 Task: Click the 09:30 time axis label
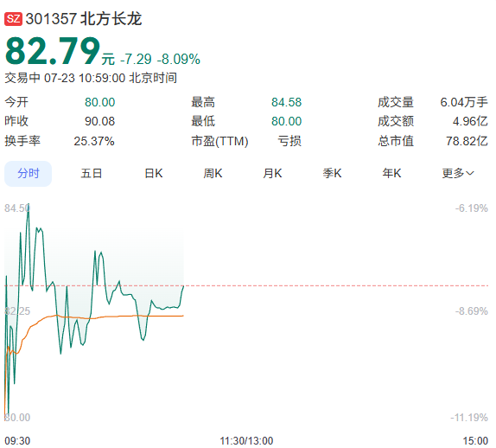coord(17,441)
